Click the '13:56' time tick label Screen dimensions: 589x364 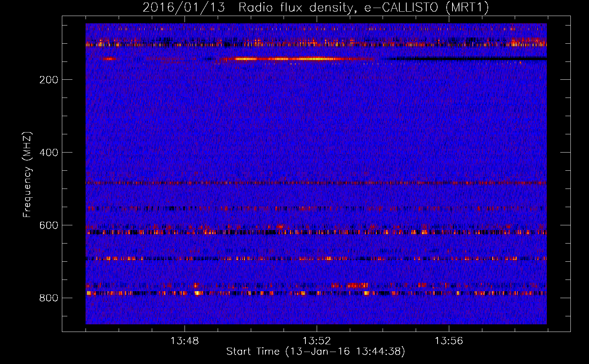(x=449, y=341)
